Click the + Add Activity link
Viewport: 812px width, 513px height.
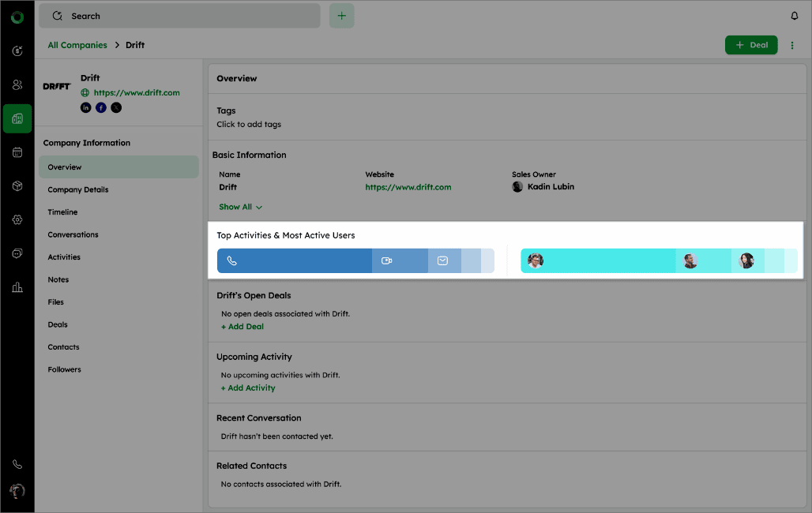248,388
